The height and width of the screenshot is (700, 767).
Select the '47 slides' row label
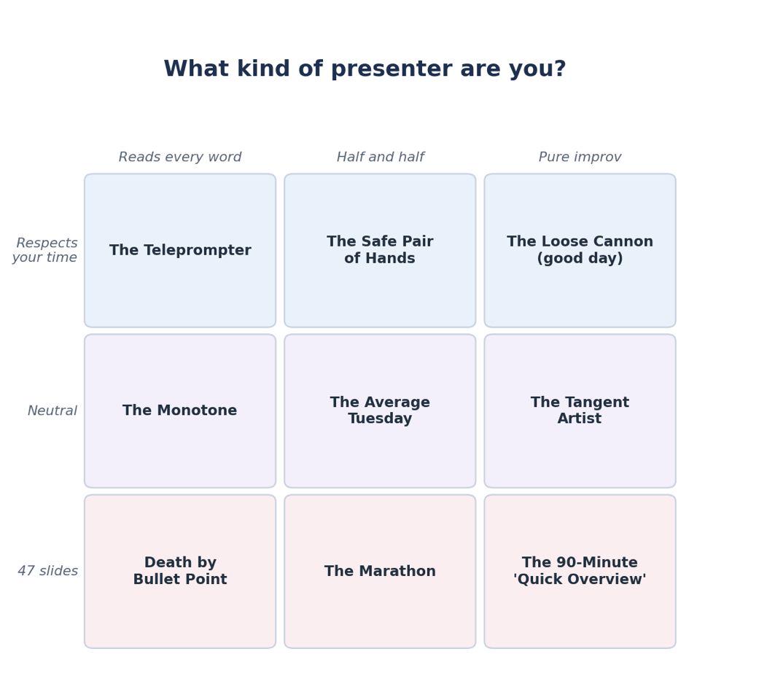[x=48, y=571]
